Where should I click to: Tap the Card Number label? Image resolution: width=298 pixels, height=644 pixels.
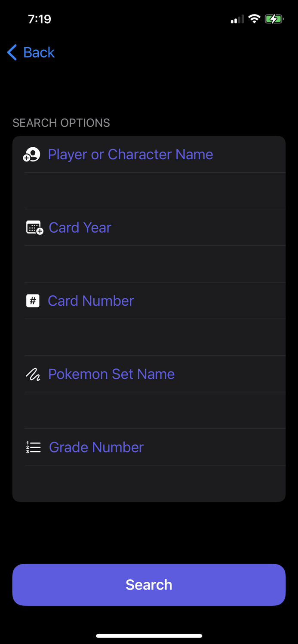(x=91, y=301)
